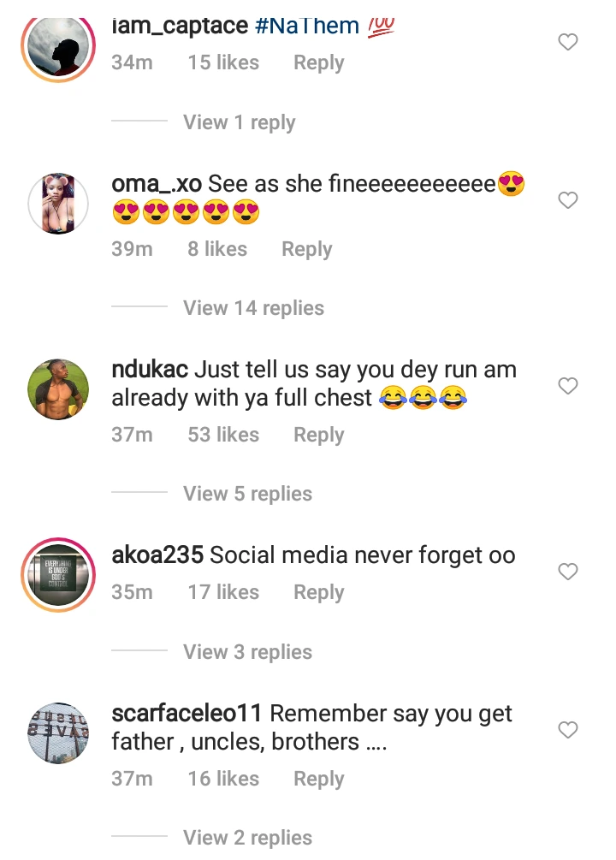The image size is (616, 860).
Task: Like scarfaceleo11's comment with the heart
Action: (568, 730)
